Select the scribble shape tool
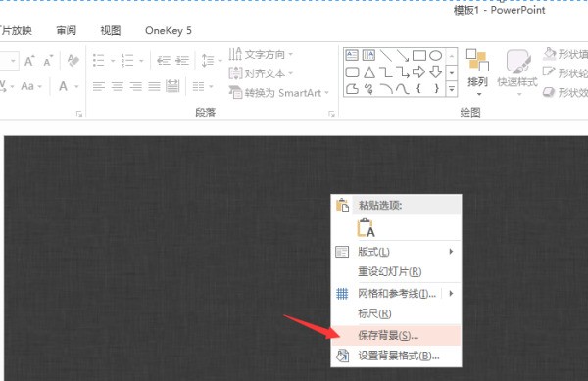The width and height of the screenshot is (588, 381). 369,89
